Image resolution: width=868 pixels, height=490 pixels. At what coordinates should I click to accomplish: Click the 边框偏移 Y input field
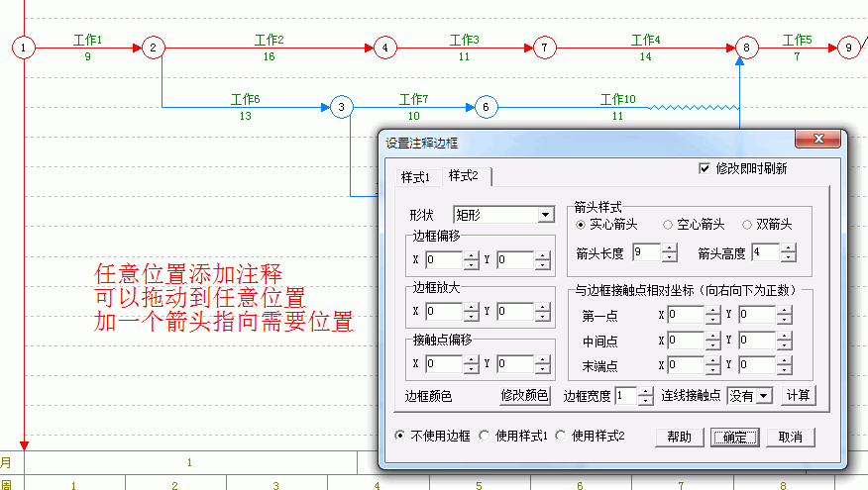point(515,260)
